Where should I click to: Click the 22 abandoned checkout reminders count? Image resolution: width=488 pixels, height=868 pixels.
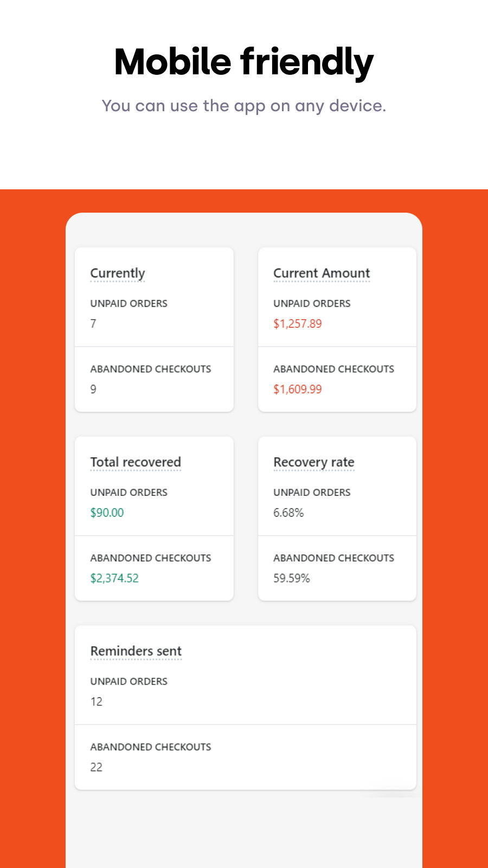click(x=96, y=767)
